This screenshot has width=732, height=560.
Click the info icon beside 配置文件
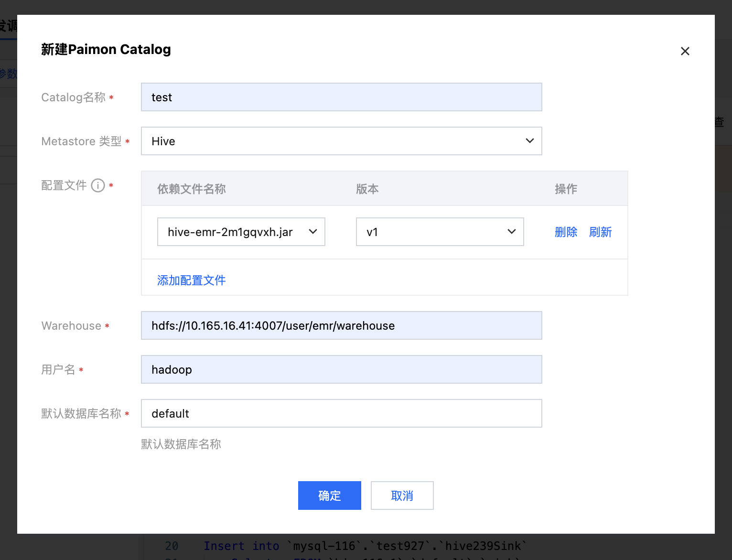click(98, 185)
